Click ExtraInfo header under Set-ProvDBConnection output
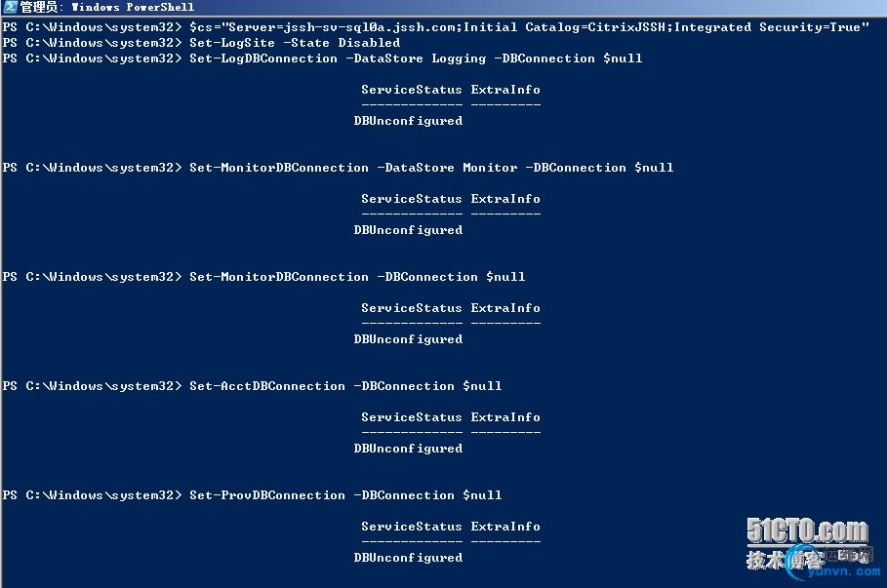This screenshot has width=887, height=588. [505, 527]
